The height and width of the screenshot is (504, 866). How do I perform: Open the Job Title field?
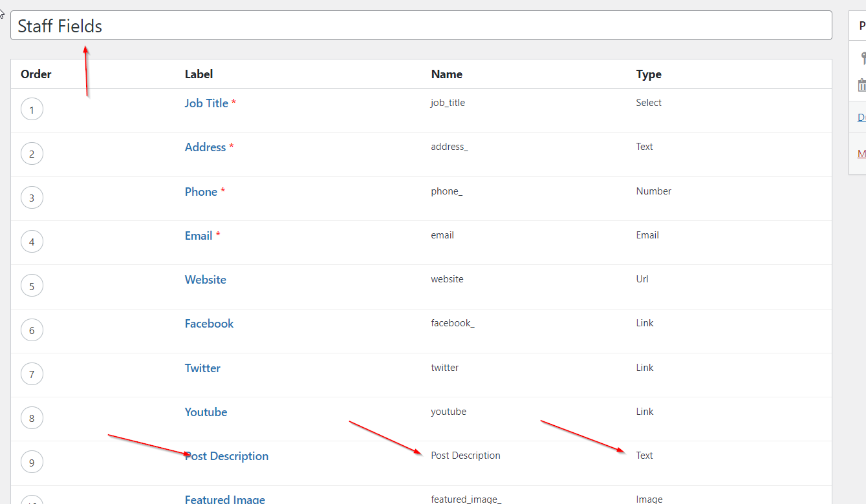(206, 103)
